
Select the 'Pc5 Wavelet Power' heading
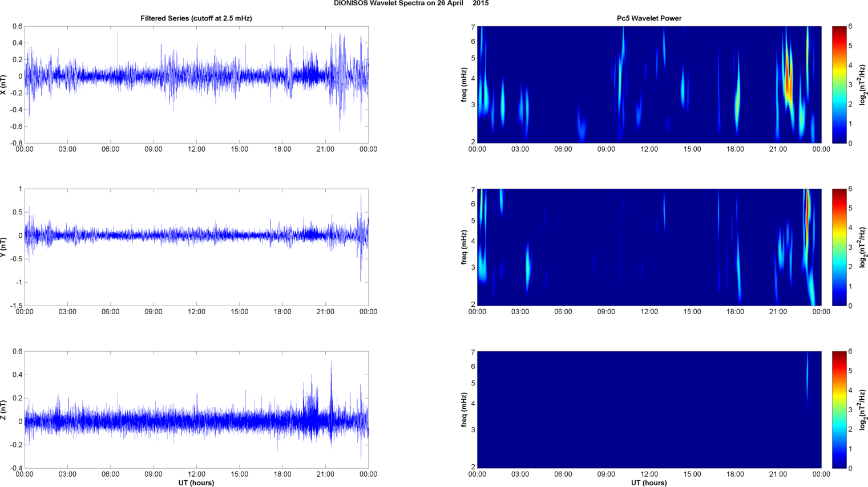649,18
